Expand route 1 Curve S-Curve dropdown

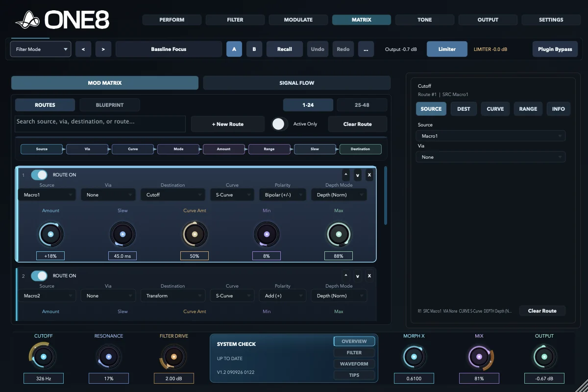pos(232,195)
